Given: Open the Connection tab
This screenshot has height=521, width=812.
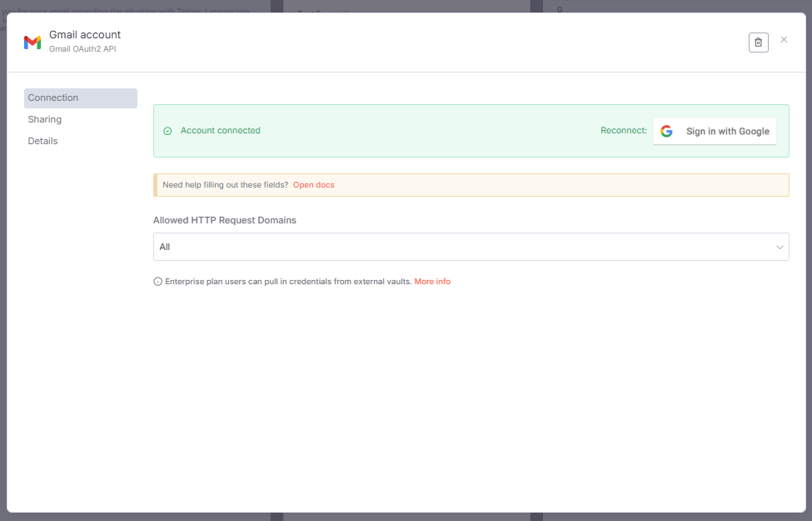Looking at the screenshot, I should click(81, 98).
